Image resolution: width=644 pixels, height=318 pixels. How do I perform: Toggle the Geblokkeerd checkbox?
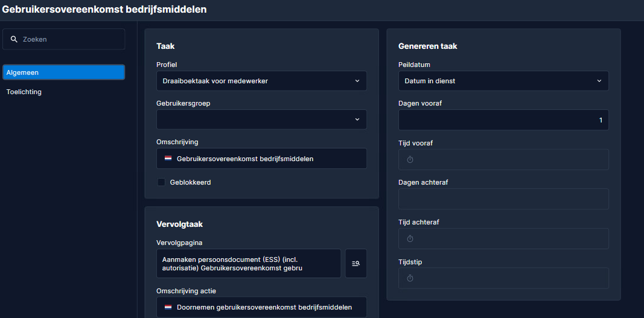coord(161,182)
